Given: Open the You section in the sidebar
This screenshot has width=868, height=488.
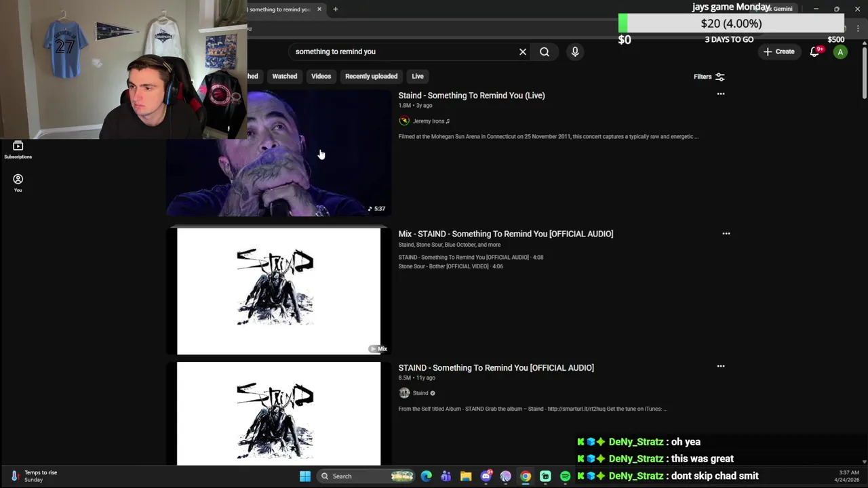Looking at the screenshot, I should click(x=18, y=183).
